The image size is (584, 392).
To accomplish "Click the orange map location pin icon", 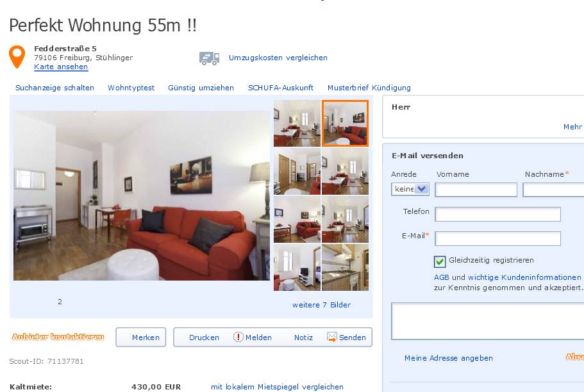I will [17, 56].
